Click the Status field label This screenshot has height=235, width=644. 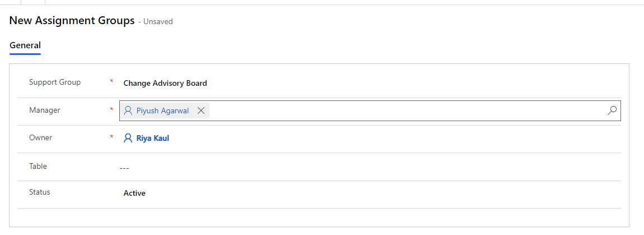tap(39, 192)
